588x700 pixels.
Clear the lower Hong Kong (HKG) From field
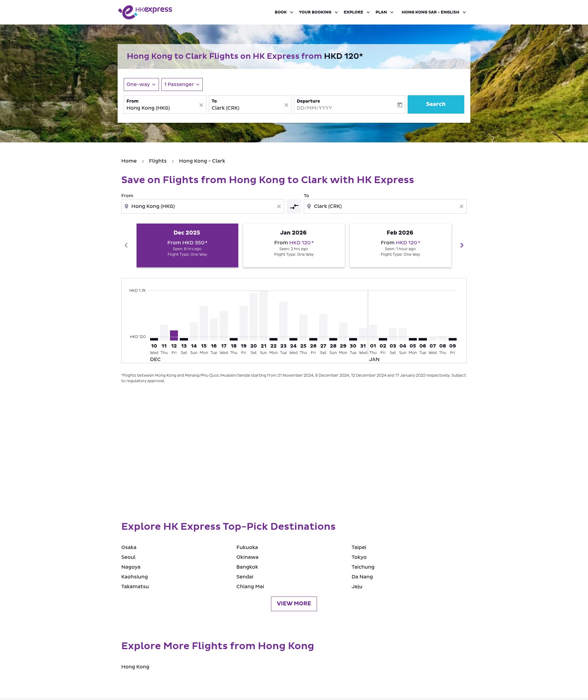pyautogui.click(x=279, y=206)
